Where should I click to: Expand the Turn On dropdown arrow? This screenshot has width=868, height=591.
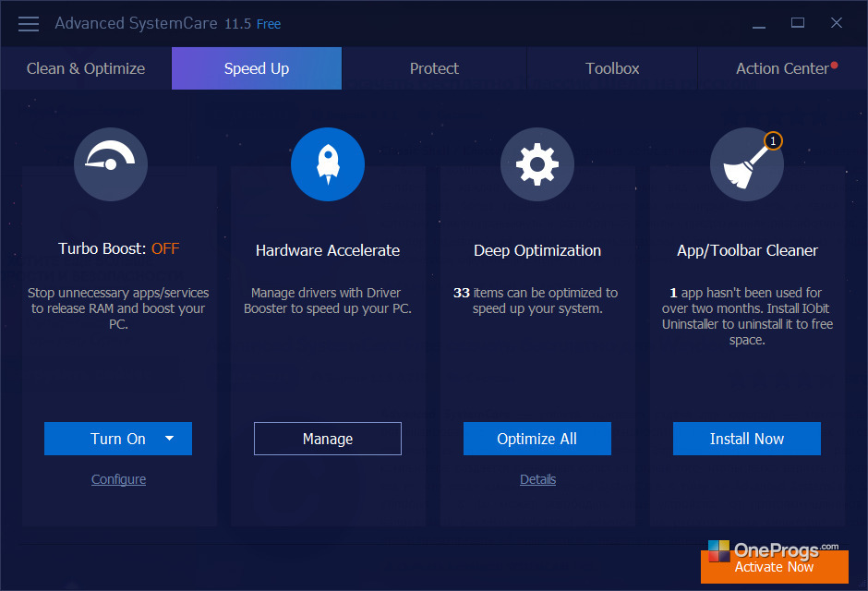pos(169,439)
